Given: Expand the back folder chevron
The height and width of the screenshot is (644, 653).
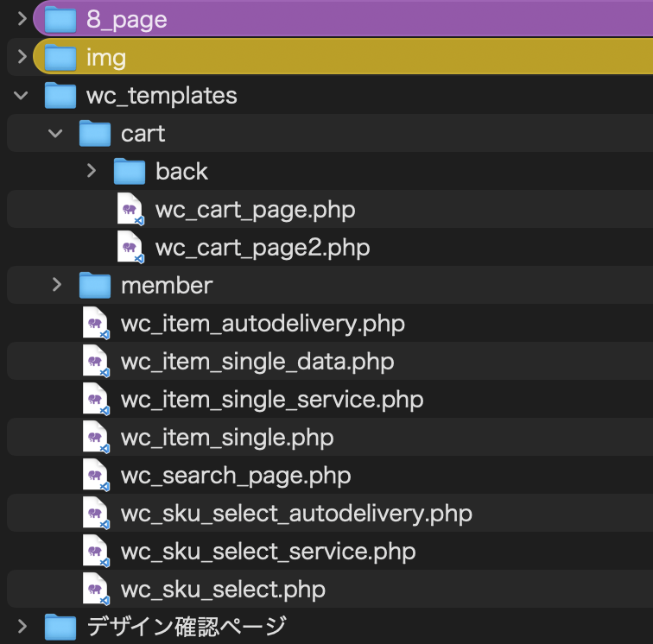Looking at the screenshot, I should click(92, 171).
